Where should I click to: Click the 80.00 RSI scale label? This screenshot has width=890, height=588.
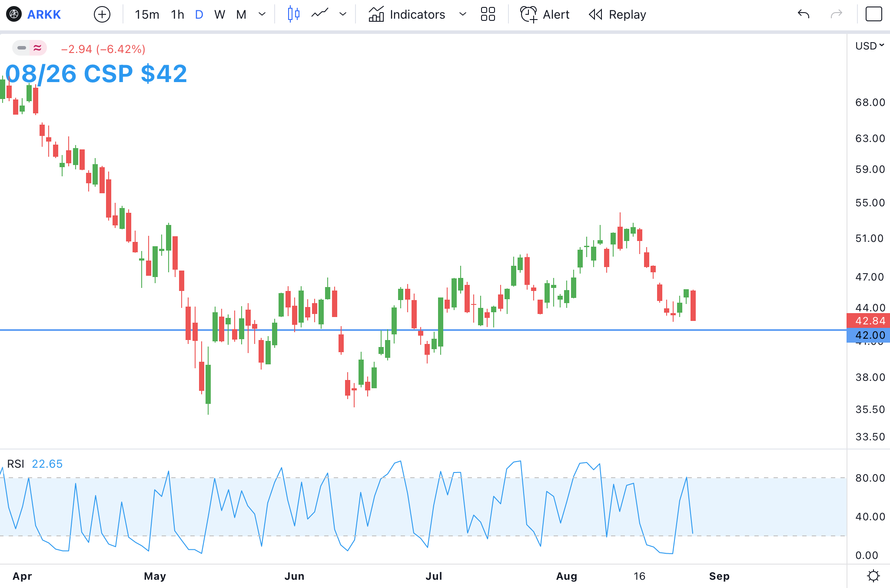coord(870,478)
